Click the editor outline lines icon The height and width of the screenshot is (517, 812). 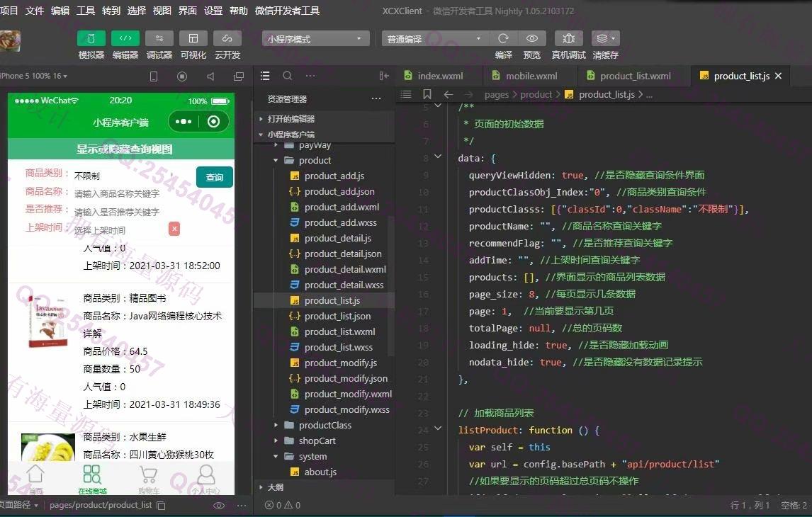[x=406, y=94]
